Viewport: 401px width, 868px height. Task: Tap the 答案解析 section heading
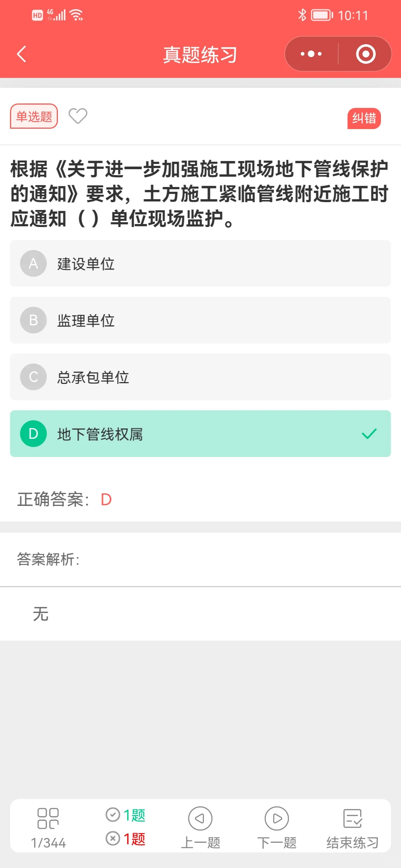pyautogui.click(x=48, y=559)
